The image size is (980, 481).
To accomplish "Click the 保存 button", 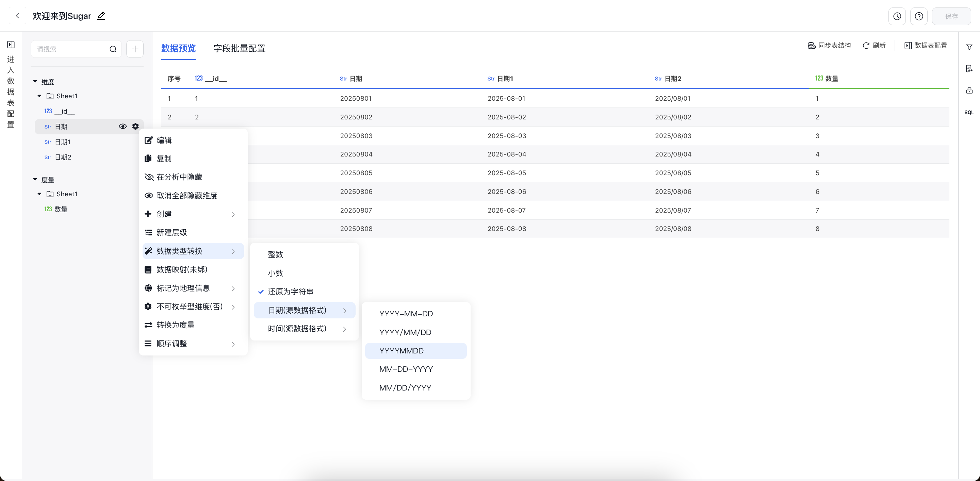I will coord(951,16).
